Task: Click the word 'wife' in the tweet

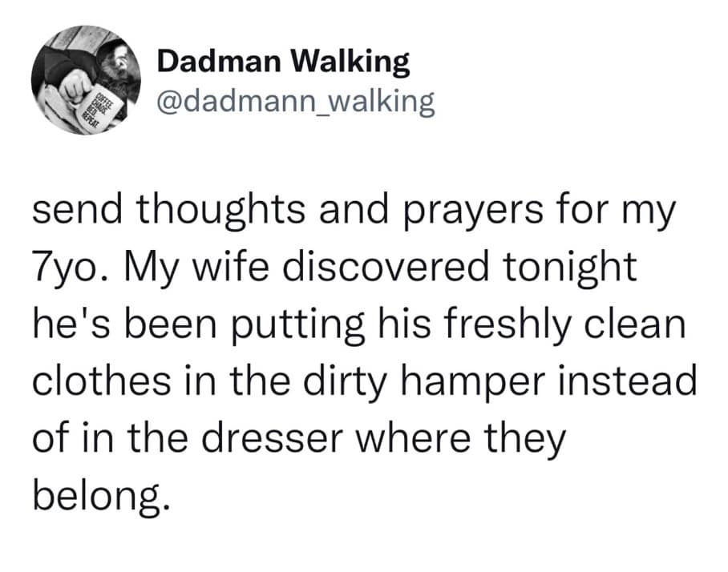Action: point(231,267)
